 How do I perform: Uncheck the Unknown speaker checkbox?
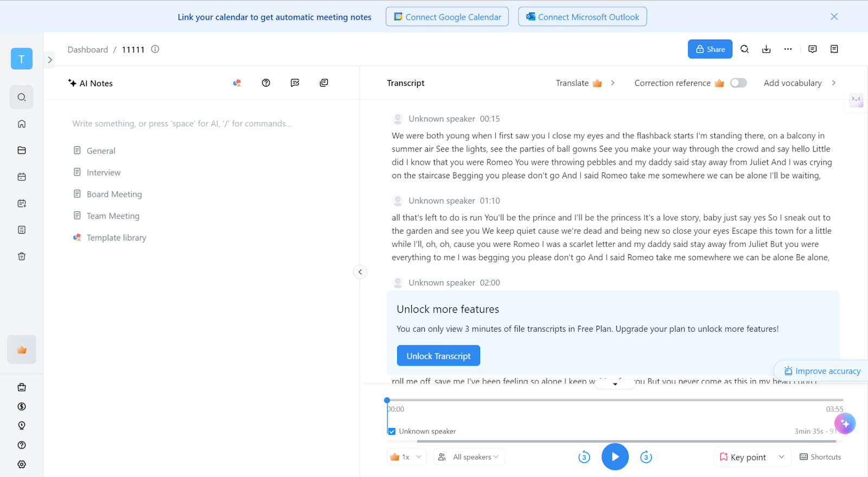pyautogui.click(x=392, y=431)
